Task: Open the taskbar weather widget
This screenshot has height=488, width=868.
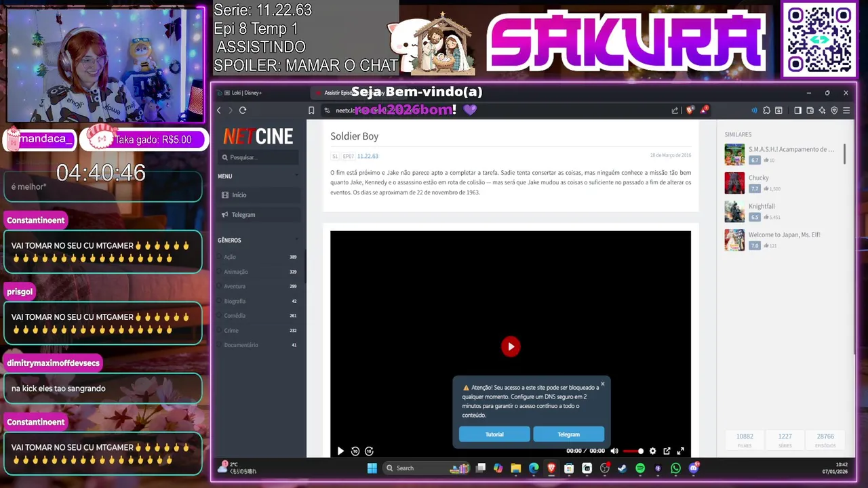Action: pos(237,468)
